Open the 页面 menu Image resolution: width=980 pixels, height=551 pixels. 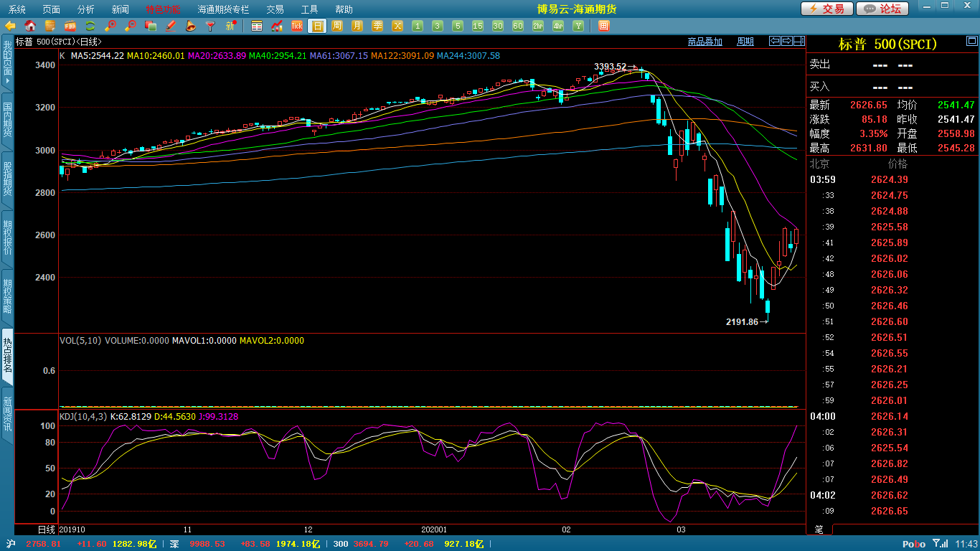tap(52, 9)
